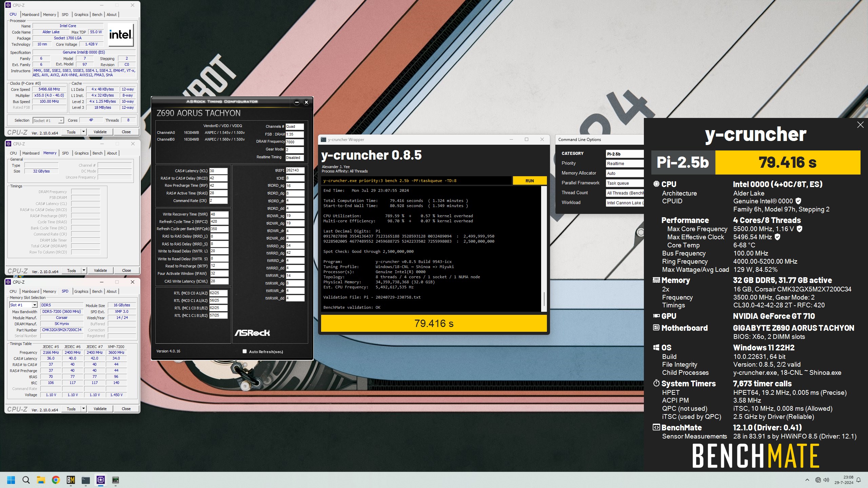Click the tREFI value field

point(295,170)
